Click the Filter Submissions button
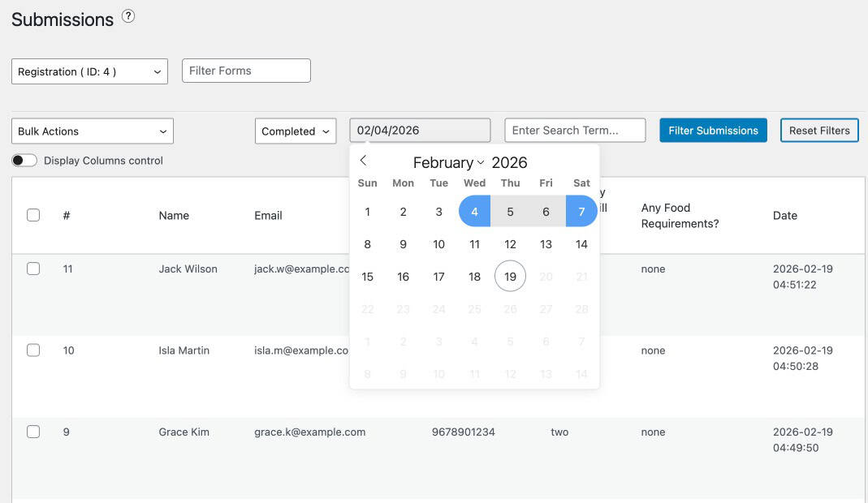This screenshot has width=868, height=503. pos(713,131)
